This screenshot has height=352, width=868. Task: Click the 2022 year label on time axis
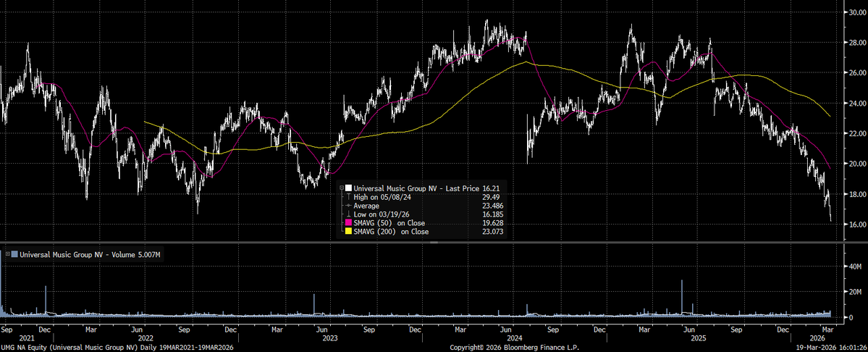146,337
